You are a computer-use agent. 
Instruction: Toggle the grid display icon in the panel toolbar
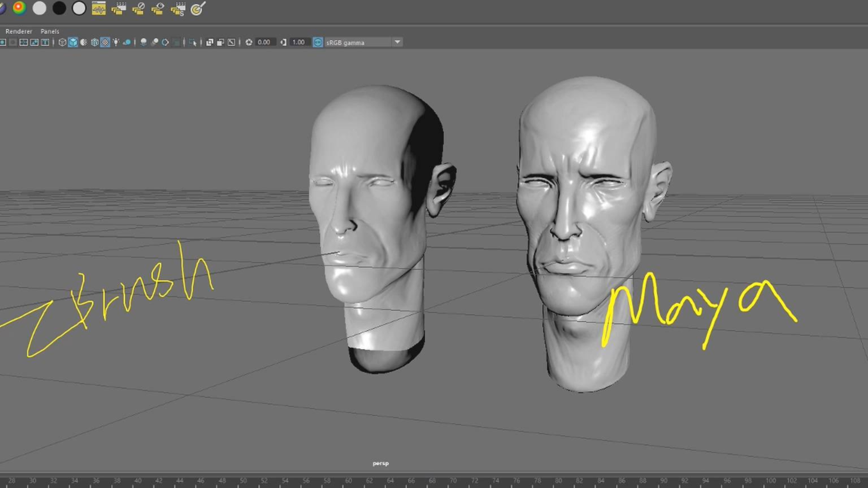coord(24,42)
